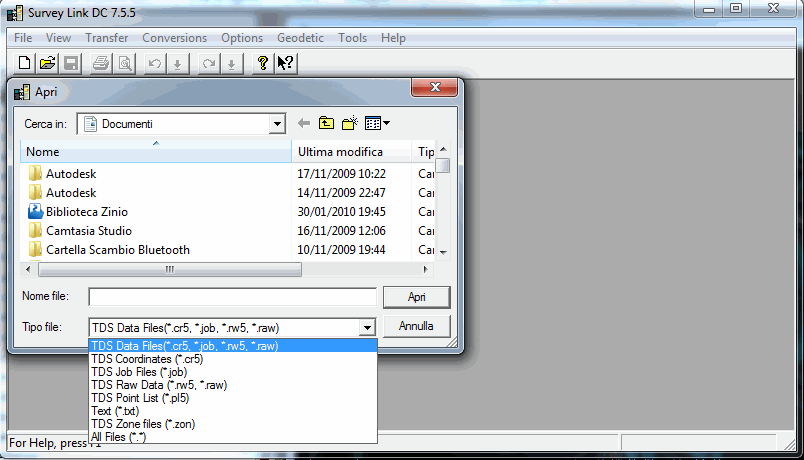Image resolution: width=804 pixels, height=460 pixels.
Task: Open the File menu
Action: [x=23, y=38]
